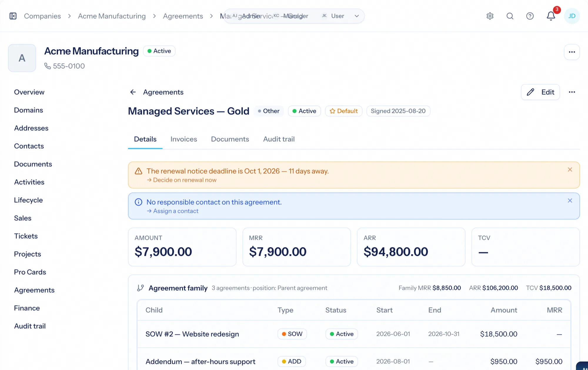Open the JD user avatar menu
Viewport: 588px width, 370px height.
click(x=572, y=16)
